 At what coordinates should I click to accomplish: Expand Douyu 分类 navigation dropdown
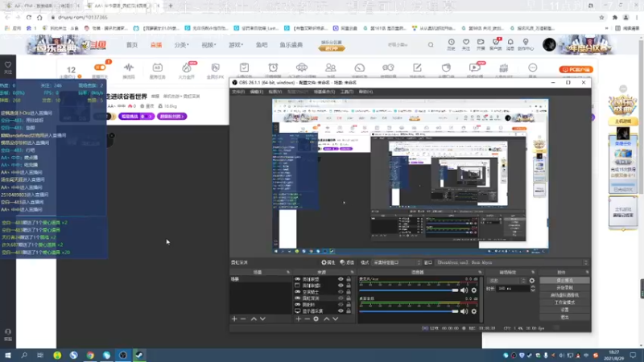[181, 45]
